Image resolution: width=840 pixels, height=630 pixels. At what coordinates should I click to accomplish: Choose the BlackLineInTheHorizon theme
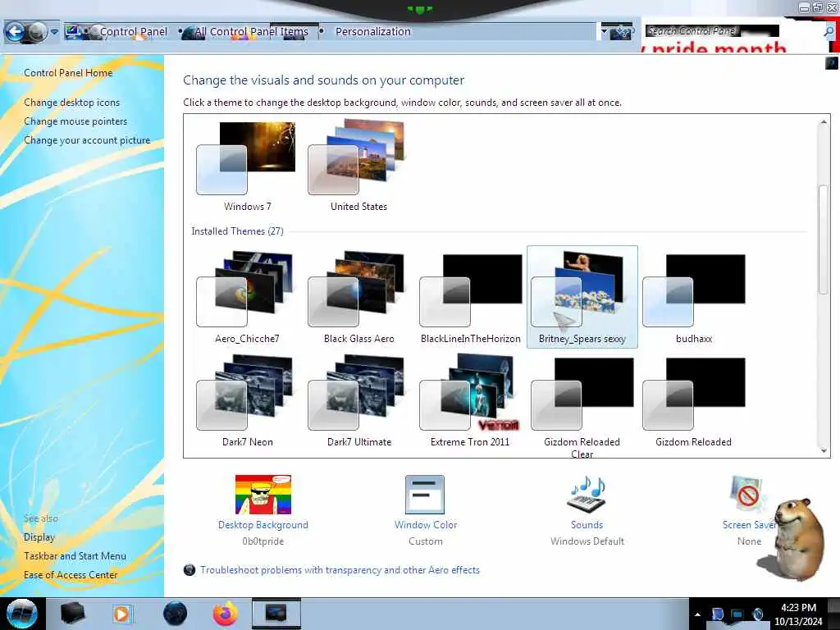click(x=470, y=298)
